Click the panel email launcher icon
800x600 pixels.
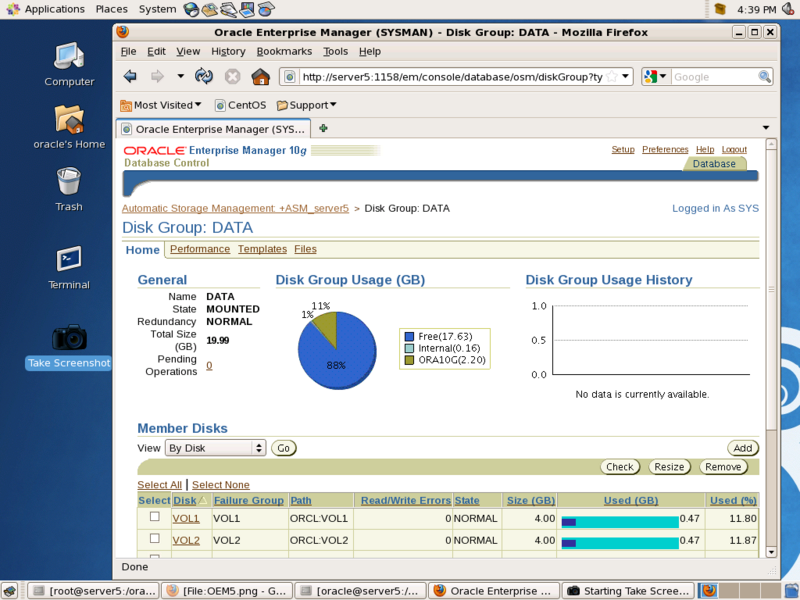tap(210, 9)
